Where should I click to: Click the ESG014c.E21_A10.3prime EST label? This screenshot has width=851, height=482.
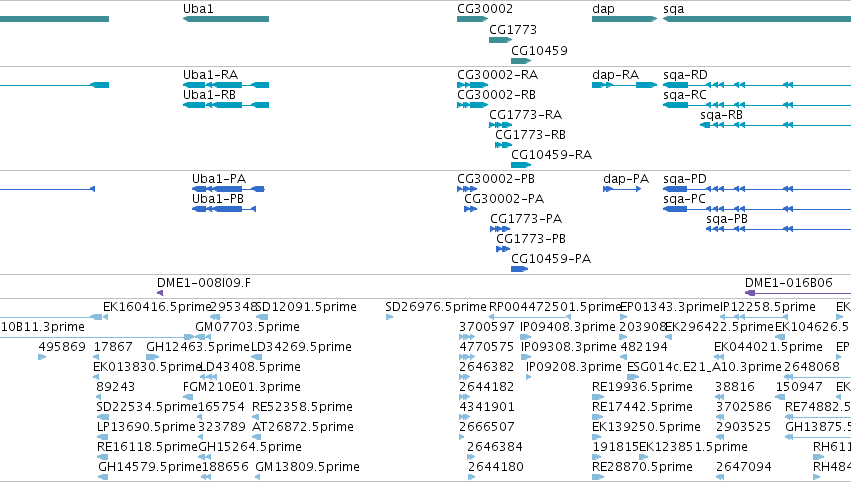pos(704,367)
